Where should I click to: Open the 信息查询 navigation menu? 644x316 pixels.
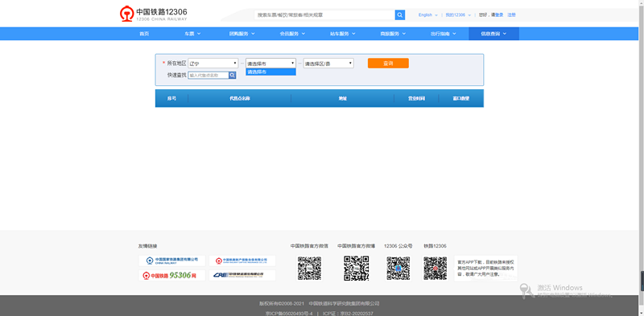tap(493, 34)
